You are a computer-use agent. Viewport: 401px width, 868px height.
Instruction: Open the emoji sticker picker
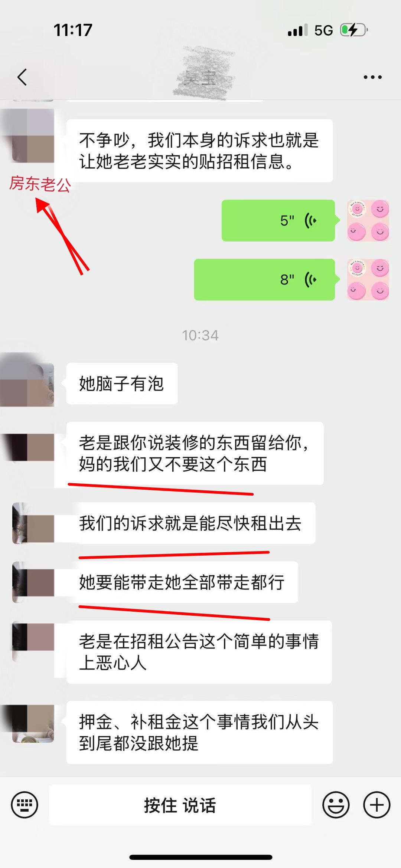[336, 805]
